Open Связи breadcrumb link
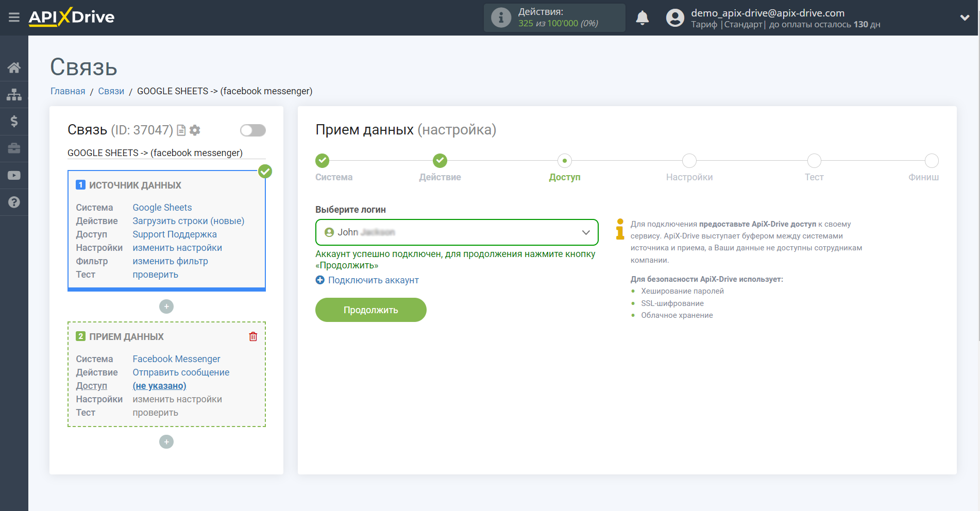The height and width of the screenshot is (511, 980). tap(111, 91)
